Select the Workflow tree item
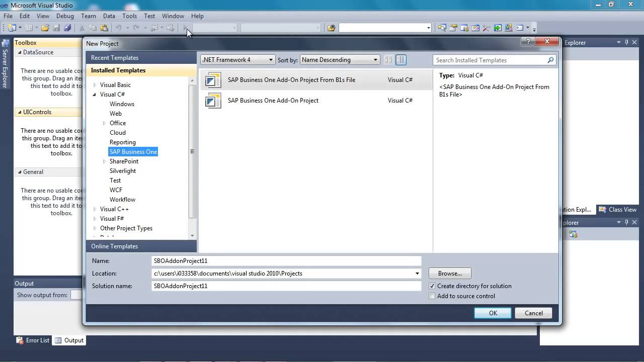The height and width of the screenshot is (362, 644). [x=122, y=200]
